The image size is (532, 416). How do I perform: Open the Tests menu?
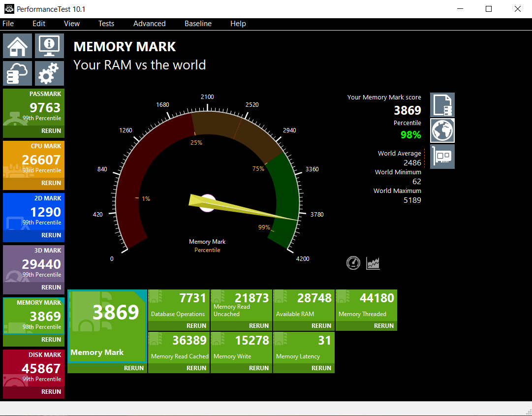106,23
